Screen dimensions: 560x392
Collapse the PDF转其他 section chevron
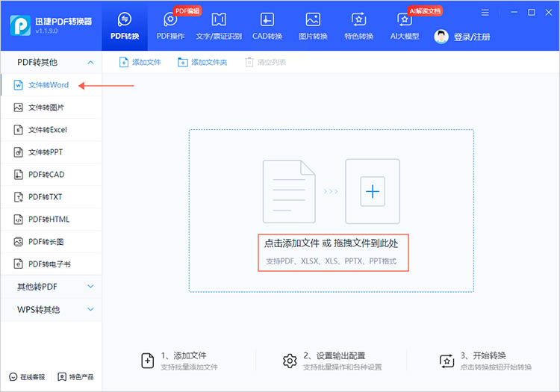coord(90,63)
